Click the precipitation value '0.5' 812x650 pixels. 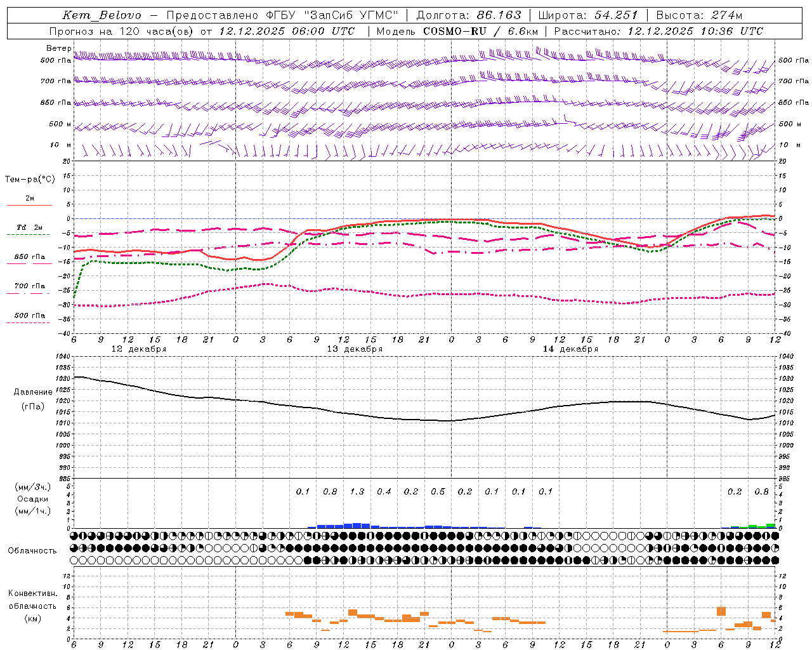[438, 491]
